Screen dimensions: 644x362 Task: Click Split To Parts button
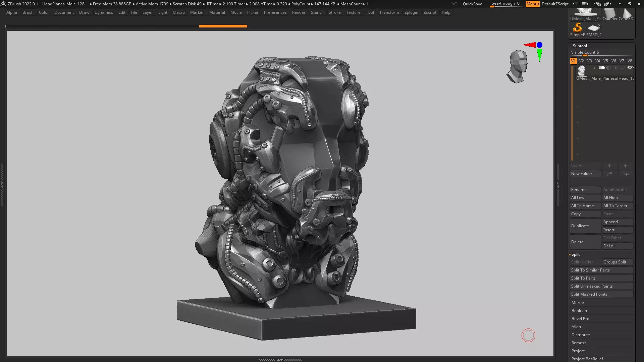pyautogui.click(x=601, y=278)
